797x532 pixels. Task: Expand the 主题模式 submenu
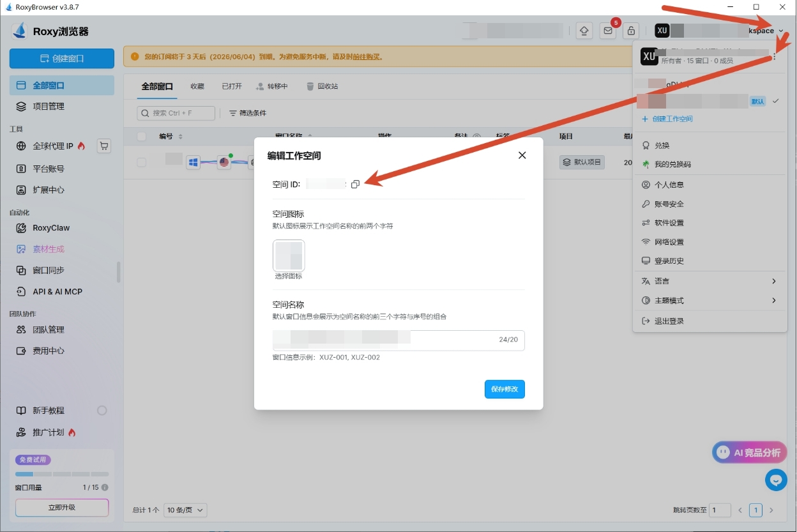[709, 300]
